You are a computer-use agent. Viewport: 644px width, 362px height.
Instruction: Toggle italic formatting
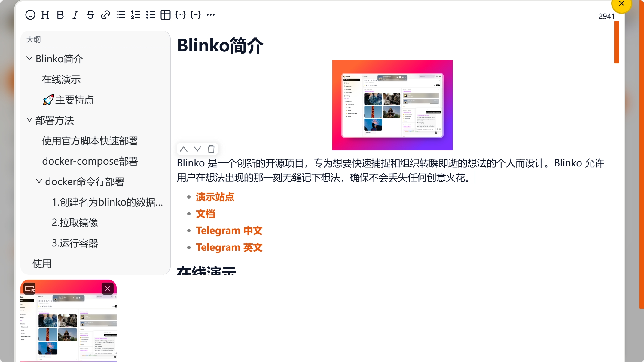(x=75, y=15)
